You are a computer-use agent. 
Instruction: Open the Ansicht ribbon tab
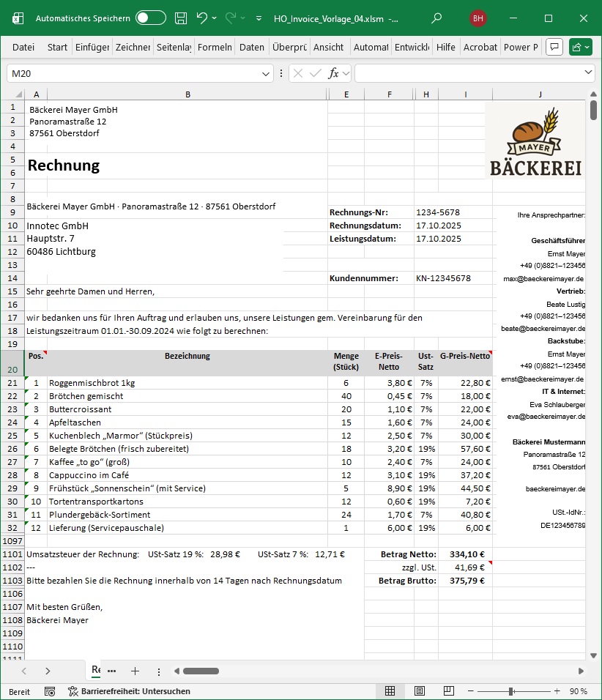[328, 47]
